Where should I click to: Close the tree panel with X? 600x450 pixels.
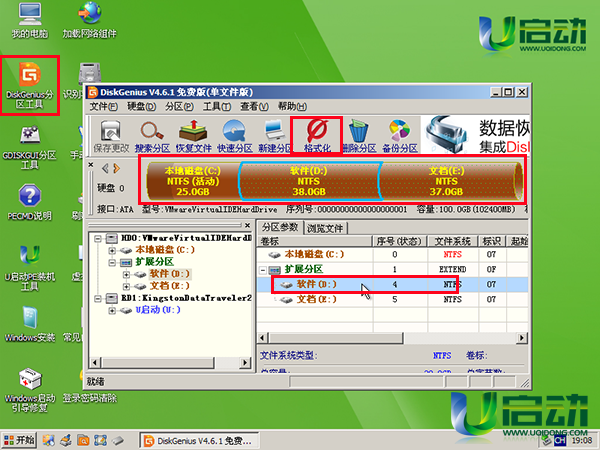[x=248, y=225]
